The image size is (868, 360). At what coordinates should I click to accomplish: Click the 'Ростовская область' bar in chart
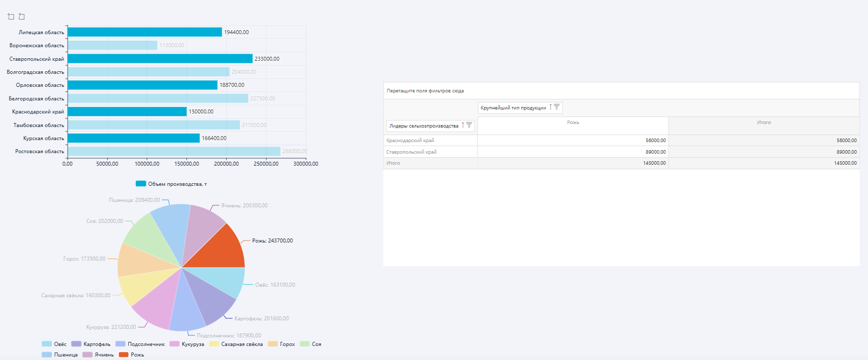coord(173,151)
